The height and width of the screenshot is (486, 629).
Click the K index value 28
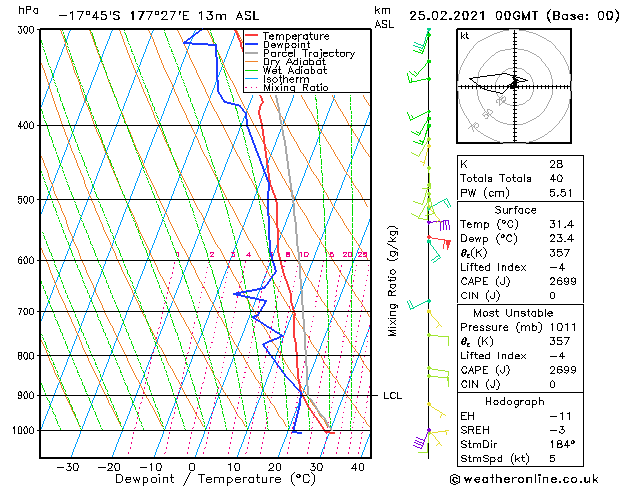click(556, 164)
